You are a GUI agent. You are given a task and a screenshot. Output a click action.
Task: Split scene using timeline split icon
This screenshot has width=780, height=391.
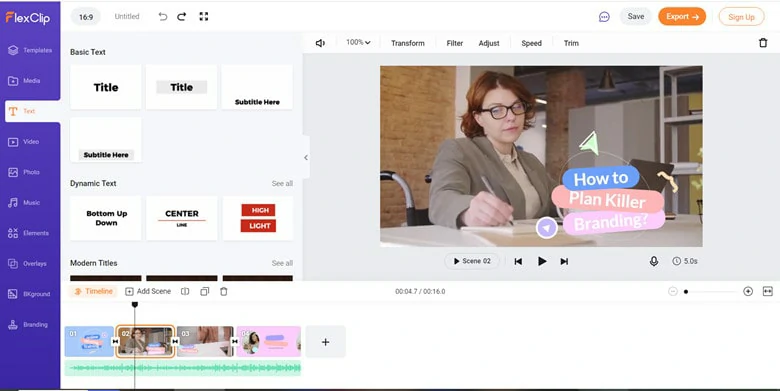(185, 292)
